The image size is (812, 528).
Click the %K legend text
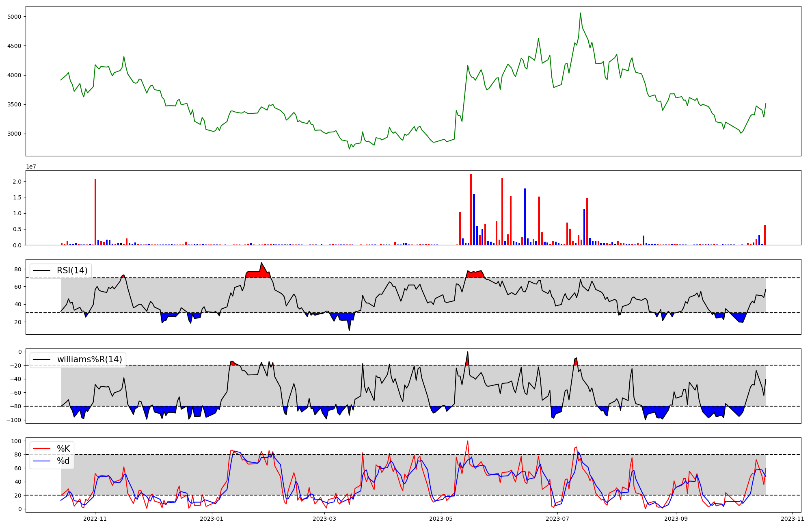[63, 449]
